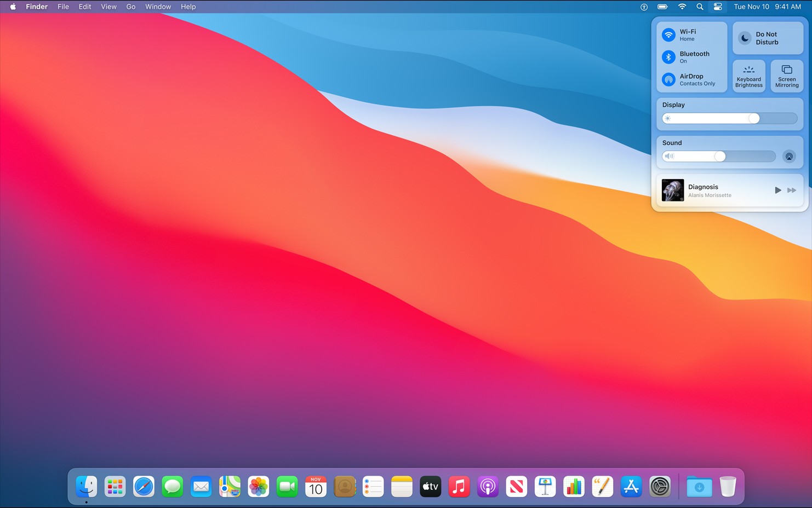Click the AirPlay audio output icon
This screenshot has height=508, width=812.
pyautogui.click(x=789, y=157)
